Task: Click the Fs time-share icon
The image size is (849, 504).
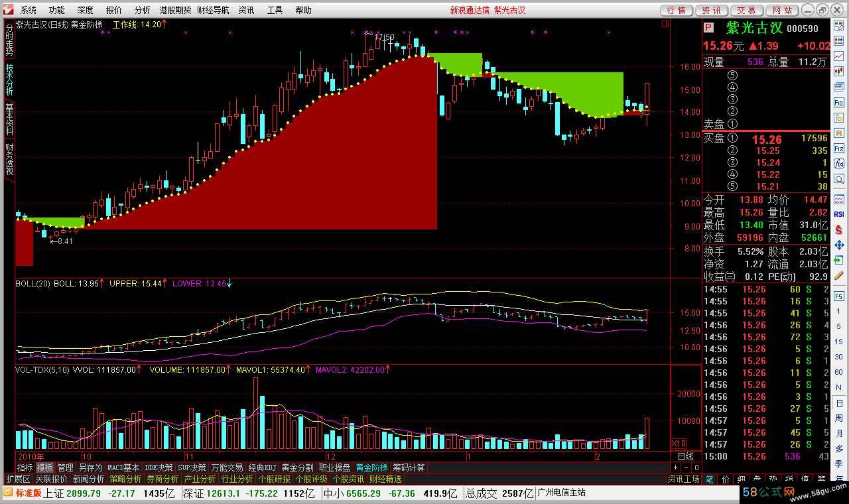Action: pos(839,295)
